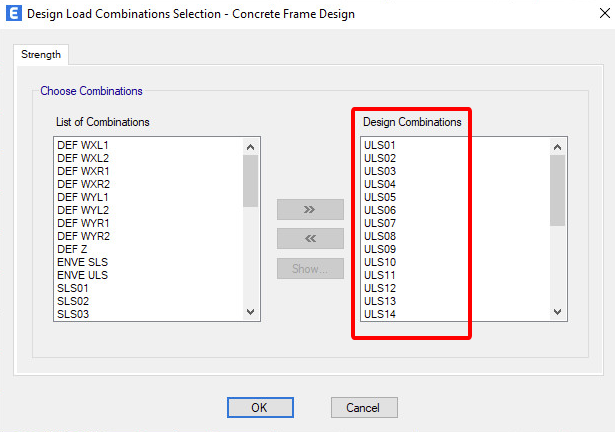615x432 pixels.
Task: Click the add (>>) arrow button
Action: coord(310,210)
